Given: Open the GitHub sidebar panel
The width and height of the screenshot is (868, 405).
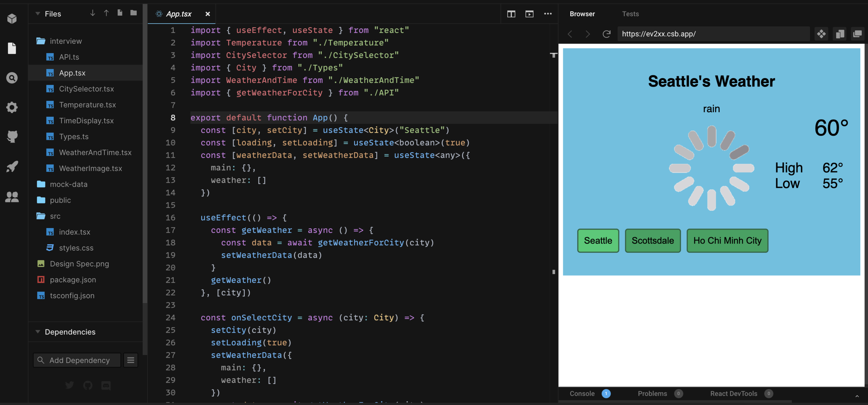Looking at the screenshot, I should click(12, 136).
